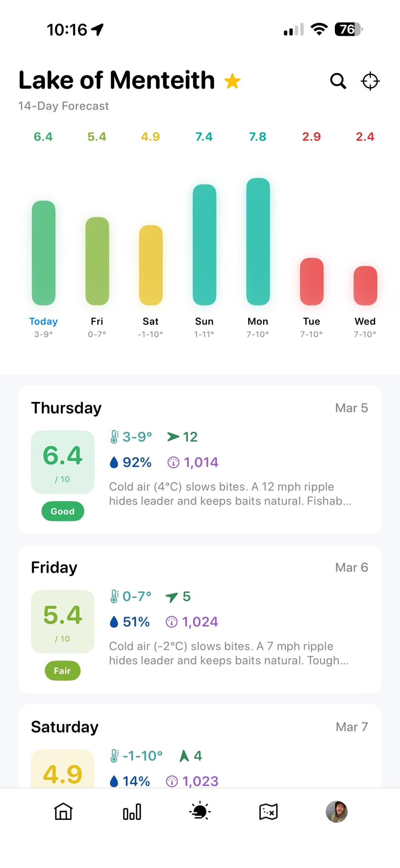Expand the truncated Thursday forecast description
Viewport: 400px width, 868px height.
point(230,494)
